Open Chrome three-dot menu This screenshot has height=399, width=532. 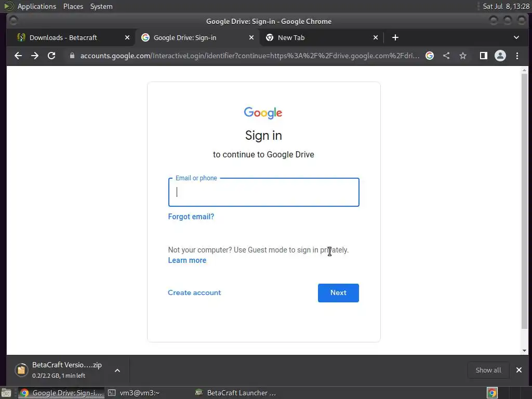[517, 56]
